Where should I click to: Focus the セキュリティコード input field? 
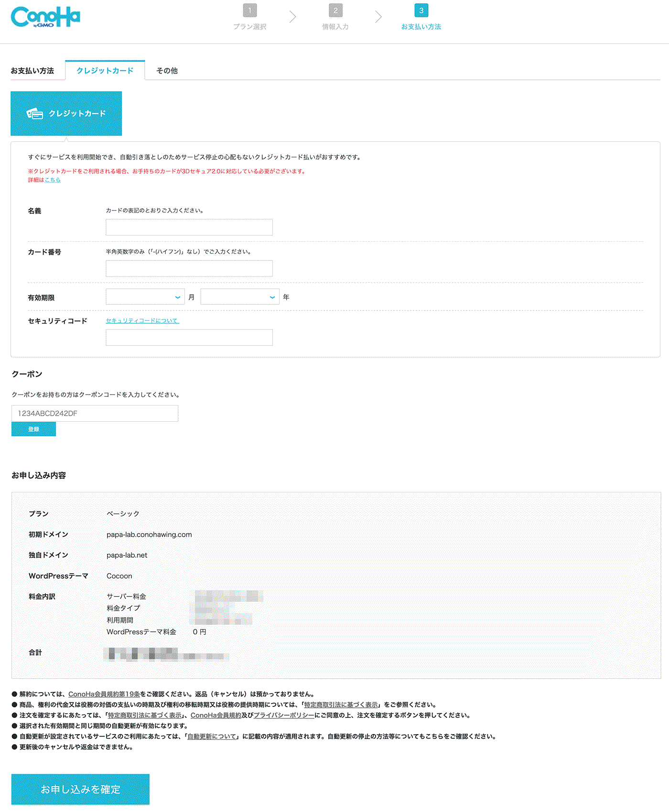click(189, 337)
